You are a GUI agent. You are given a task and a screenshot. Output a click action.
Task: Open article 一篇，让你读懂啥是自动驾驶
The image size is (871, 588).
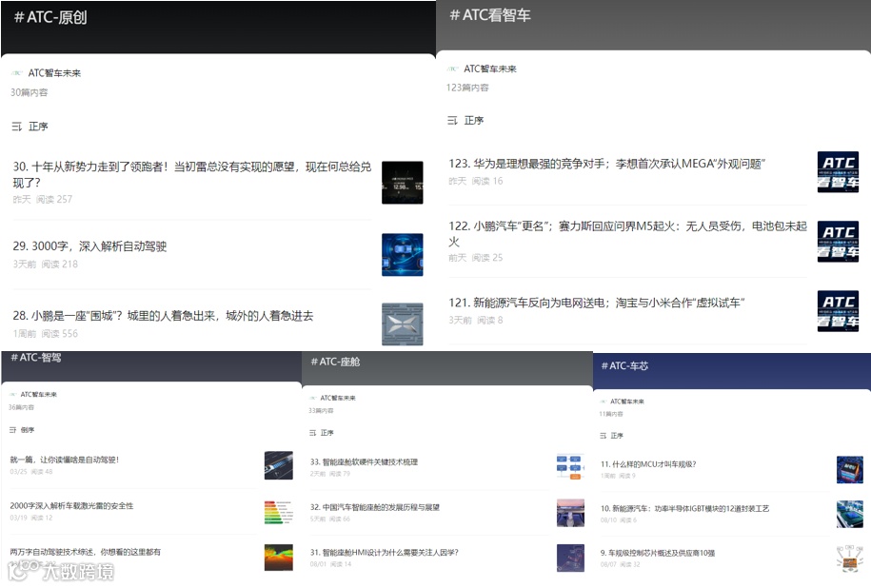click(x=65, y=460)
